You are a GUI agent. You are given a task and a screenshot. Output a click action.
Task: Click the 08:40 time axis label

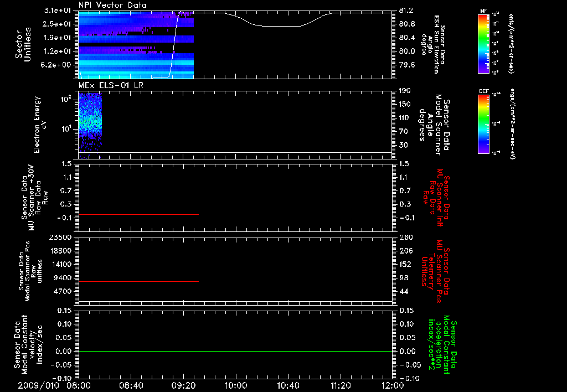(x=131, y=385)
